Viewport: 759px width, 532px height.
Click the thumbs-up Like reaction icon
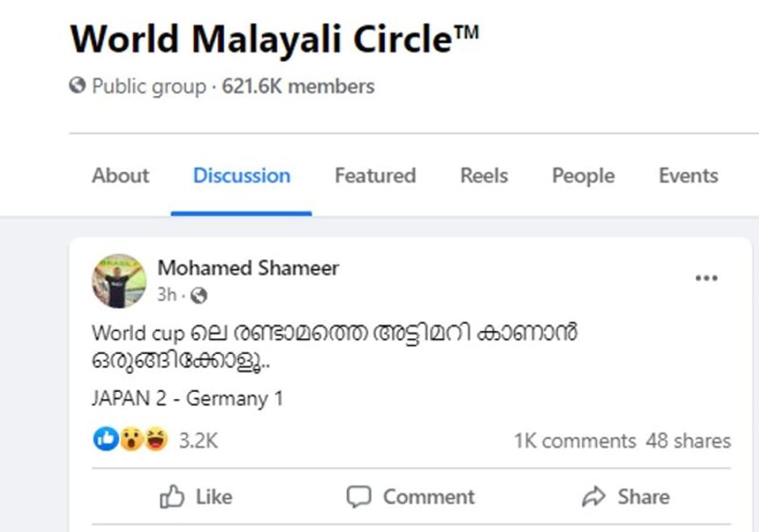(106, 440)
